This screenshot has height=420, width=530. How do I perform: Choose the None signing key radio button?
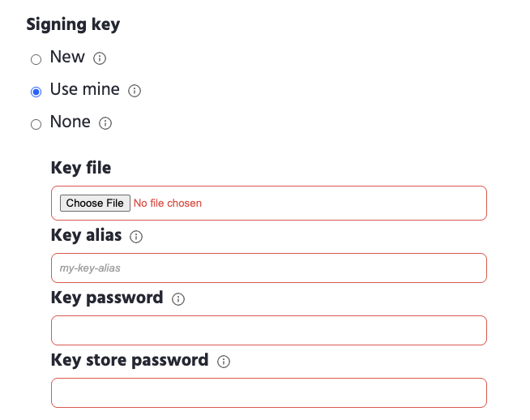pos(36,124)
